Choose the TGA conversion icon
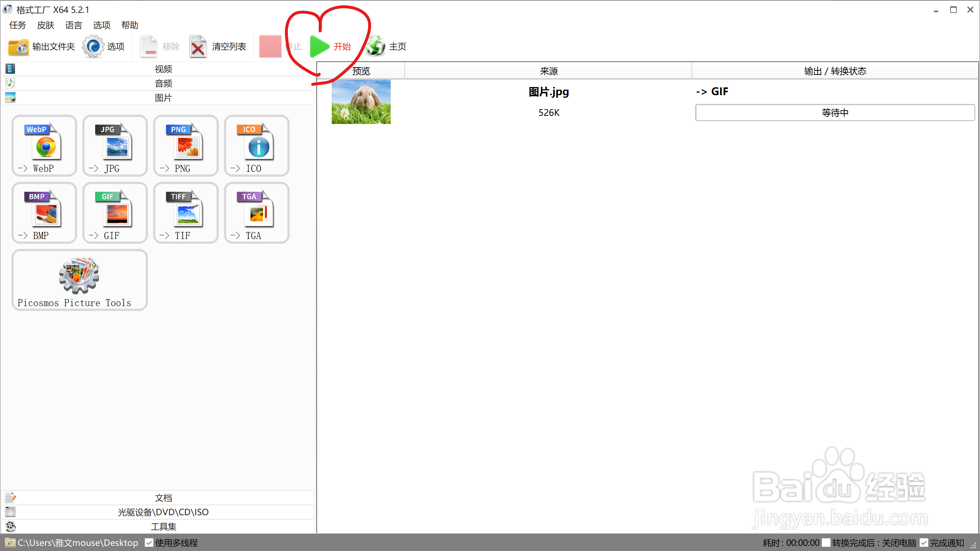The image size is (980, 551). tap(257, 213)
